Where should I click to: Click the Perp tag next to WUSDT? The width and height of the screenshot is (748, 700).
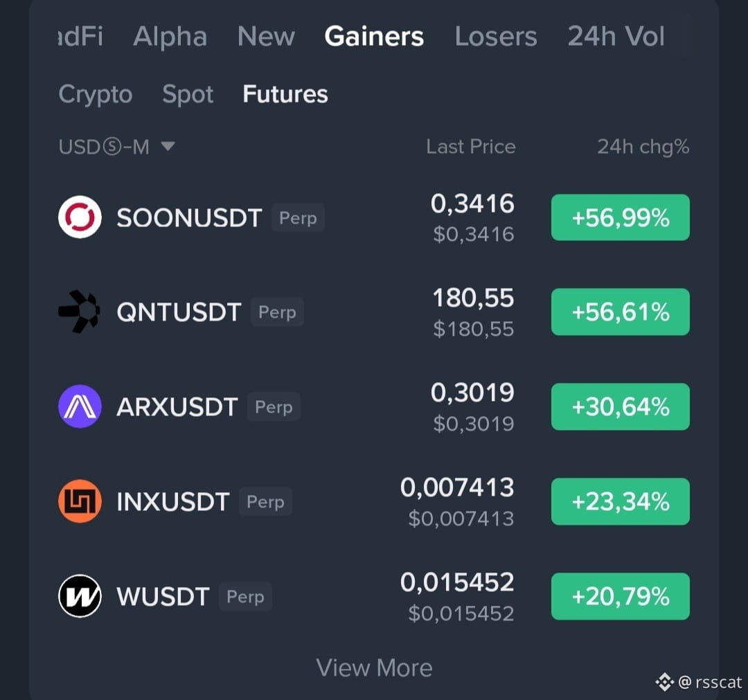[245, 597]
